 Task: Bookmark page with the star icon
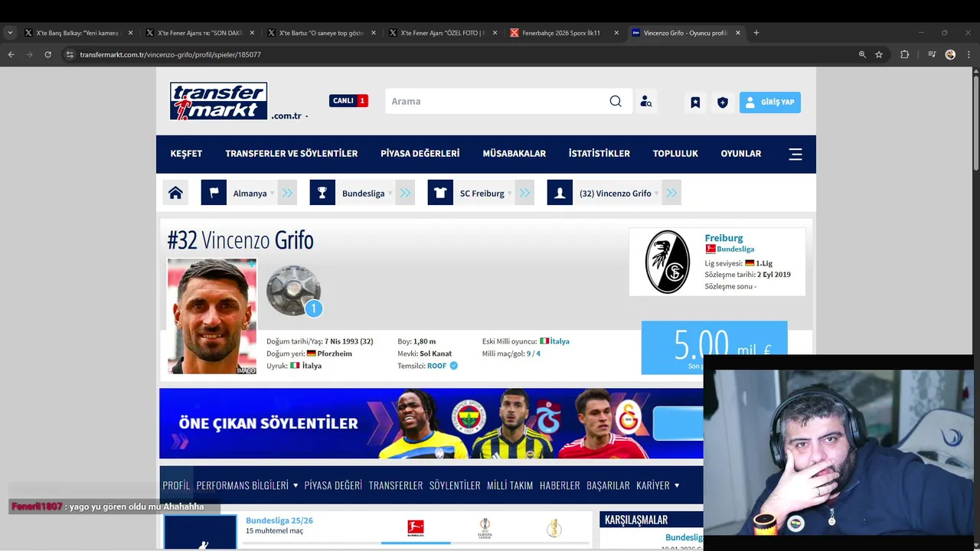pos(879,54)
